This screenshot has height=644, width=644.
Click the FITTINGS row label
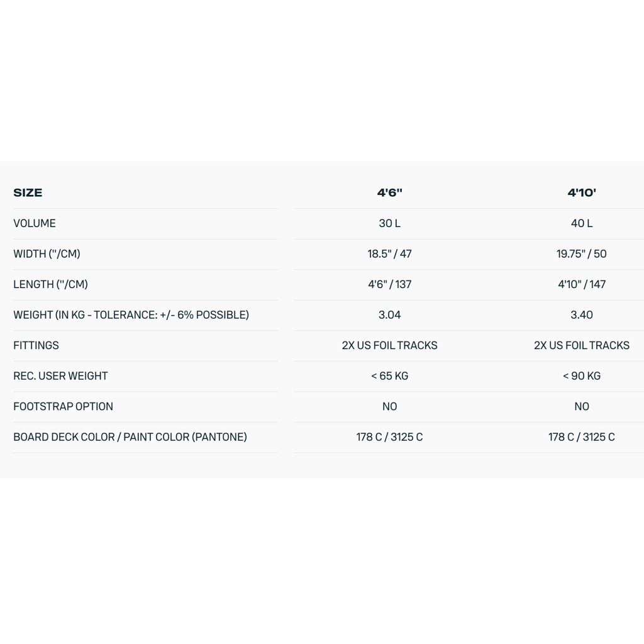(36, 345)
